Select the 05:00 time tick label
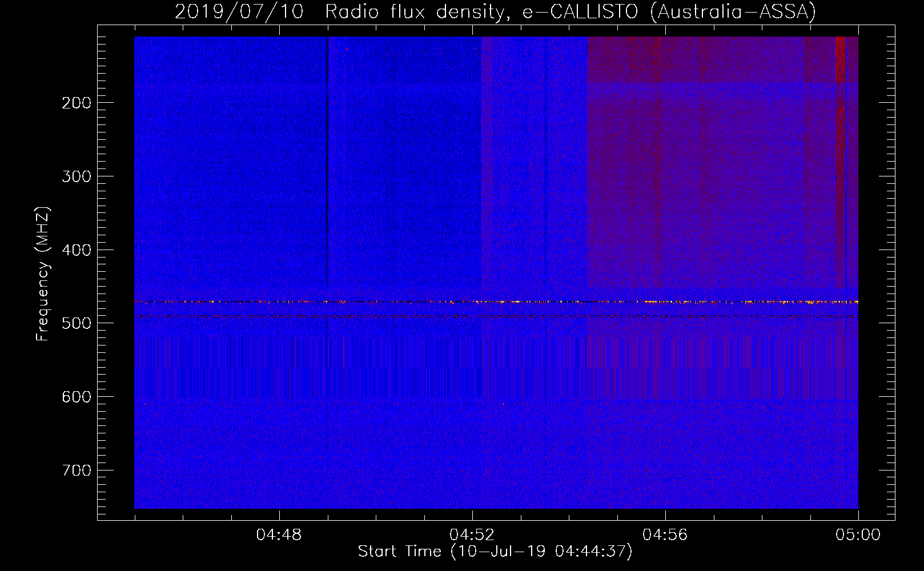 (858, 535)
